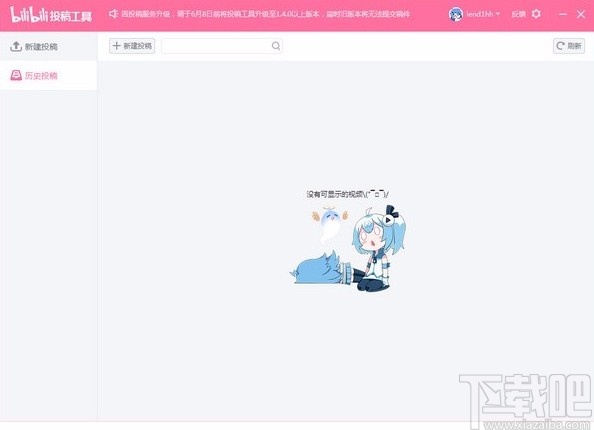The image size is (594, 430).
Task: Close the bilibili uploader window
Action: [581, 14]
